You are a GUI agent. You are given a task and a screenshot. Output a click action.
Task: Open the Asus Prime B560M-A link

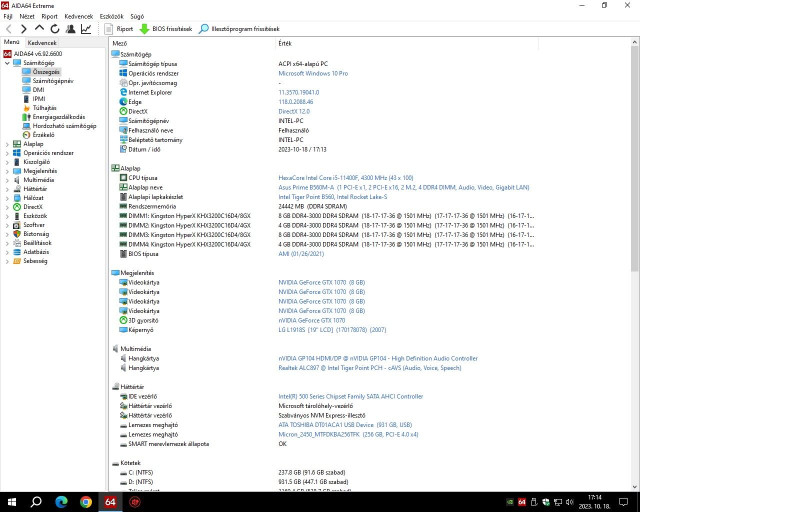click(x=404, y=188)
